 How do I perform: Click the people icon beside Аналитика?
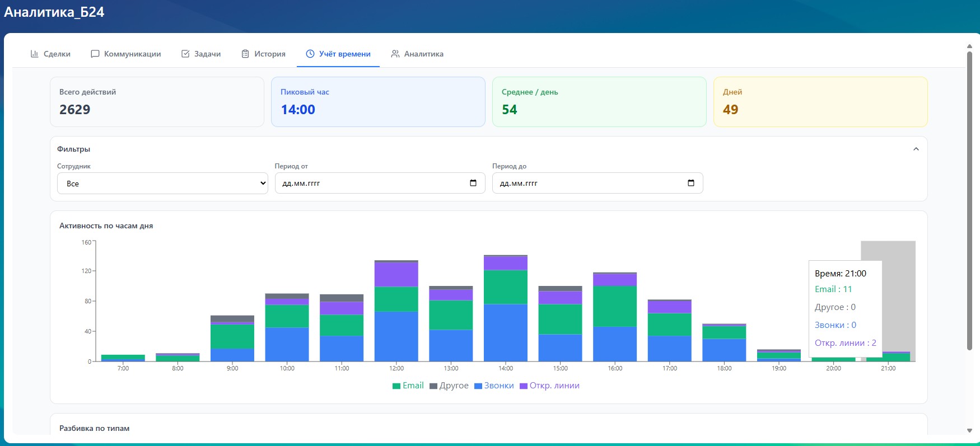[x=395, y=54]
